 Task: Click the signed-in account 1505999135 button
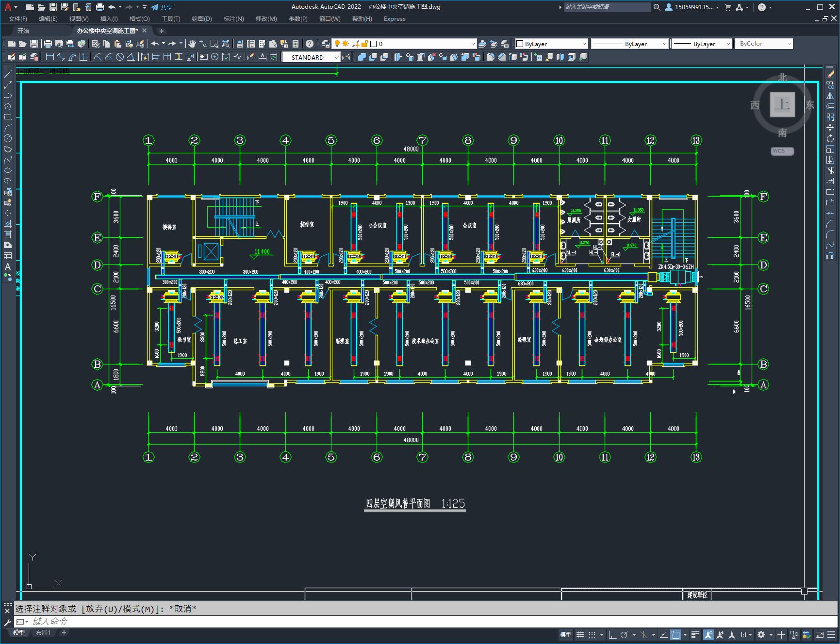pos(692,7)
